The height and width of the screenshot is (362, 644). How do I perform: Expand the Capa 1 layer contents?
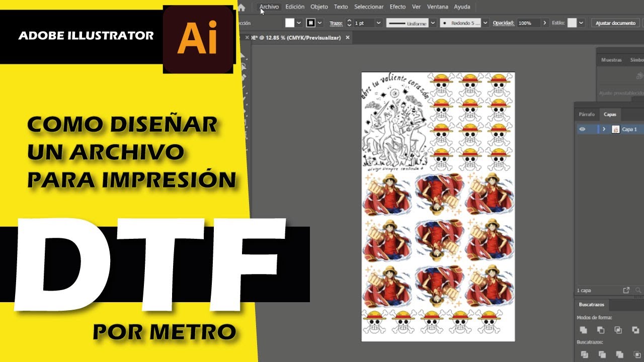pos(604,129)
